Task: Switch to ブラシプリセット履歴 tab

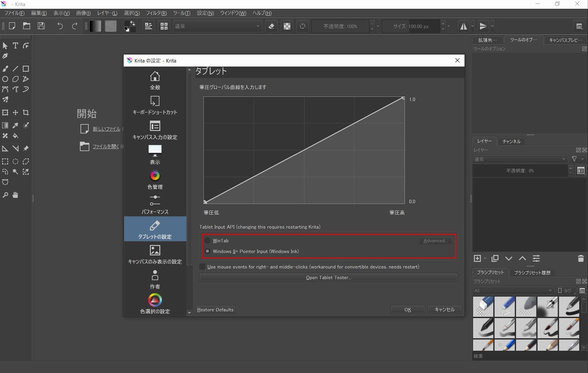Action: 532,272
